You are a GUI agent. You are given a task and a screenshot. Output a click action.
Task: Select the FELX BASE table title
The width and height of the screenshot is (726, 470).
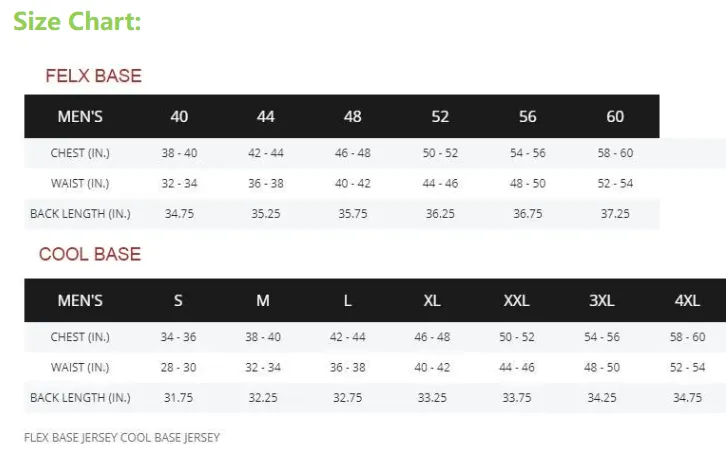pyautogui.click(x=93, y=76)
